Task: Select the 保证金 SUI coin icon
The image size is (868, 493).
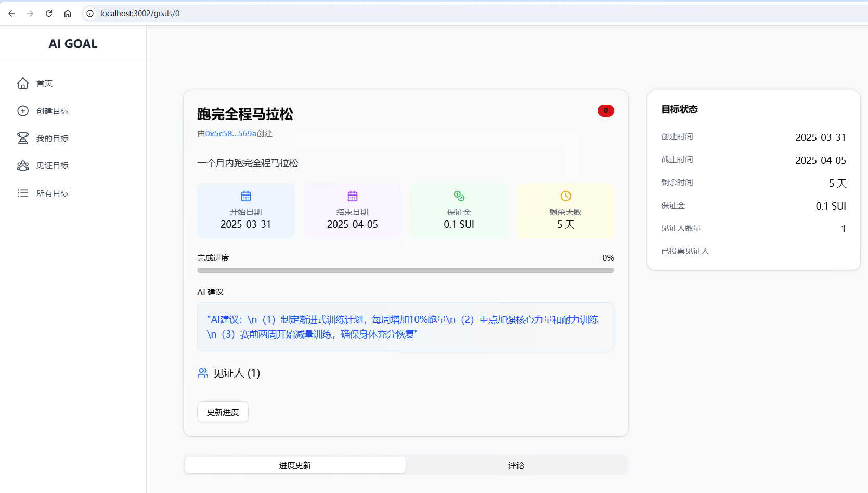Action: coord(459,196)
